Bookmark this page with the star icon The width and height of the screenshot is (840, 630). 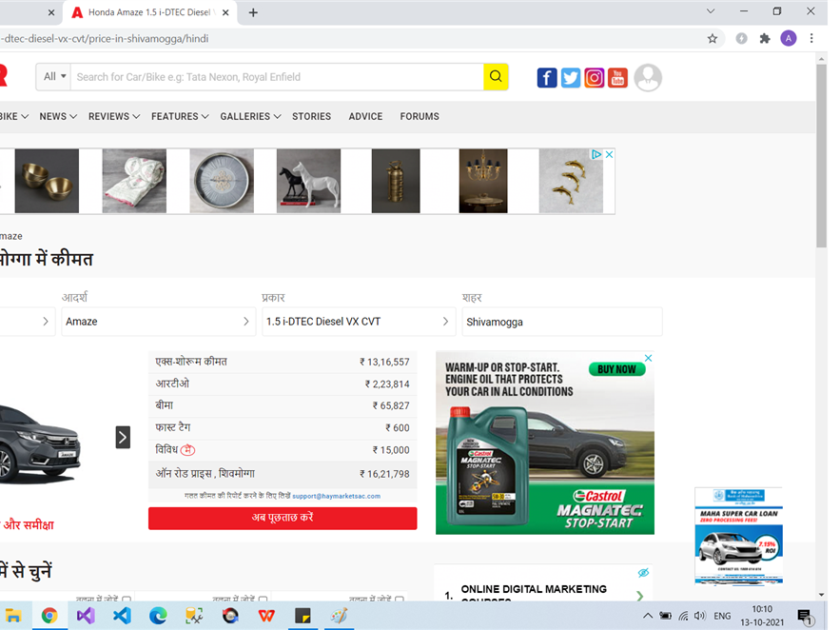[713, 39]
